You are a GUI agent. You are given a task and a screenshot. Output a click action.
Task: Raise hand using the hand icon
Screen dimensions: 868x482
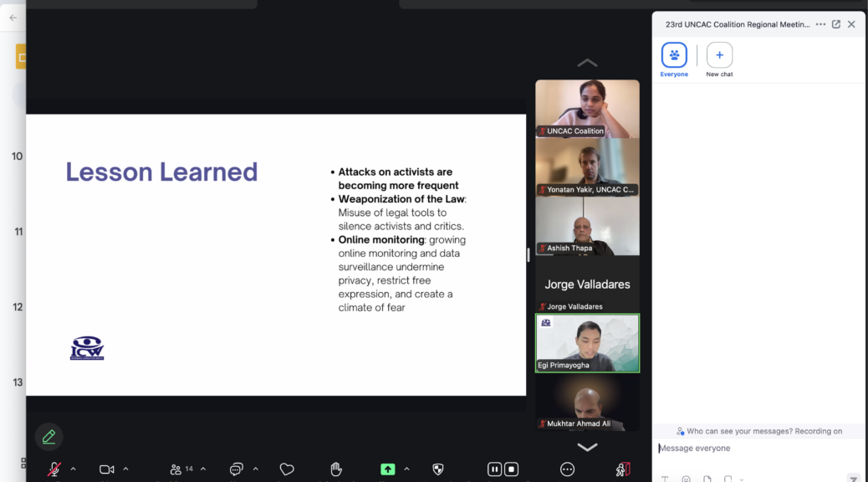tap(336, 469)
